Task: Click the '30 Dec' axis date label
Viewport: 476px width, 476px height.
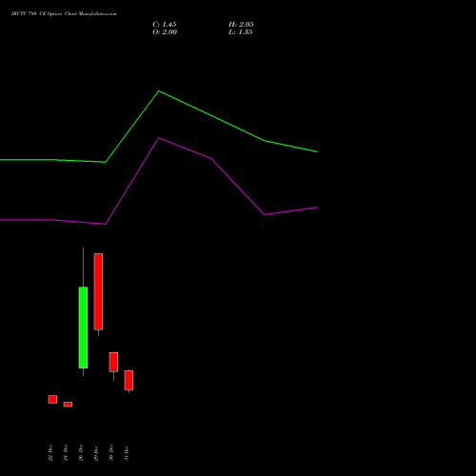Action: pos(111,453)
